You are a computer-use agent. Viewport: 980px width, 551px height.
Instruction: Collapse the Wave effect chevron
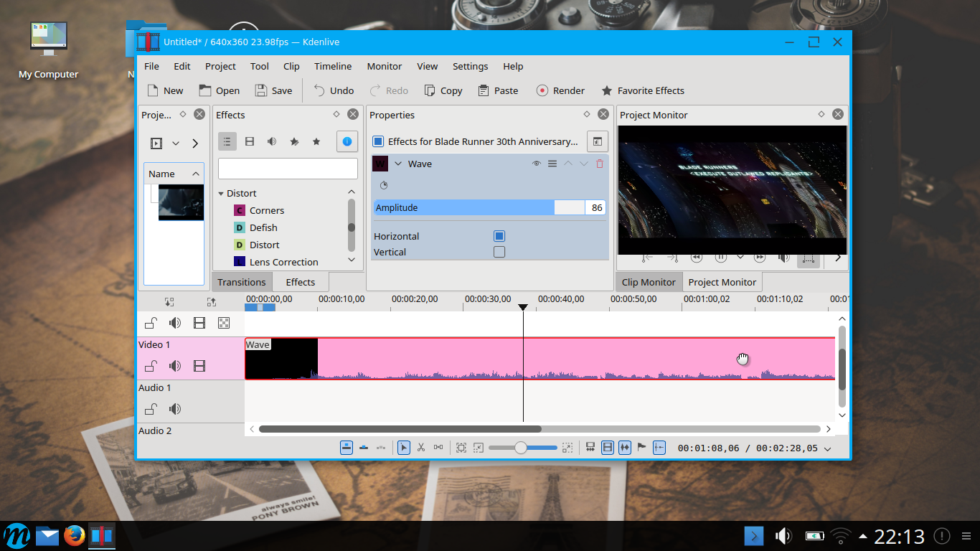point(398,164)
